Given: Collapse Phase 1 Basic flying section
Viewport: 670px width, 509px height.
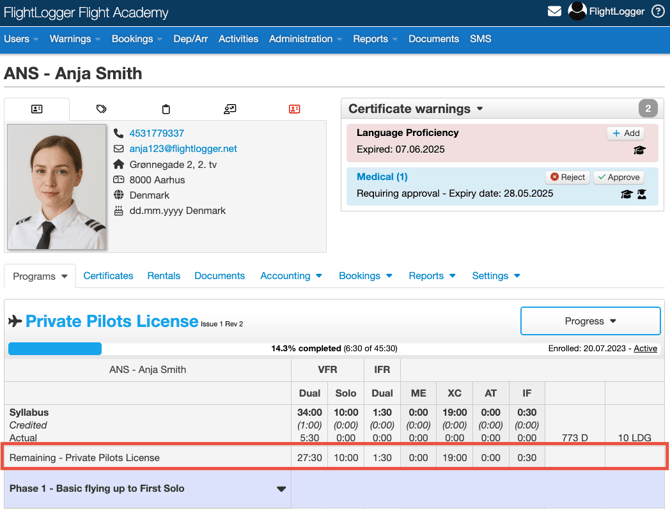Looking at the screenshot, I should (x=281, y=489).
